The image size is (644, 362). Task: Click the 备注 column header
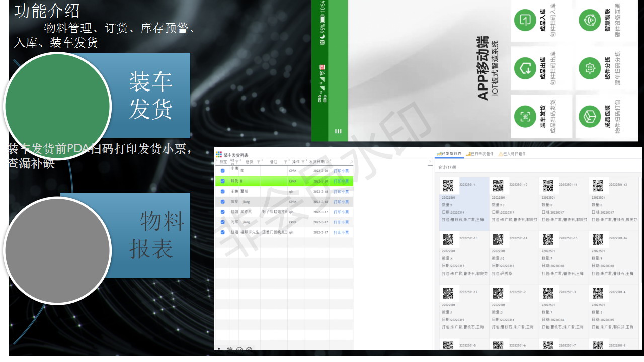point(274,162)
